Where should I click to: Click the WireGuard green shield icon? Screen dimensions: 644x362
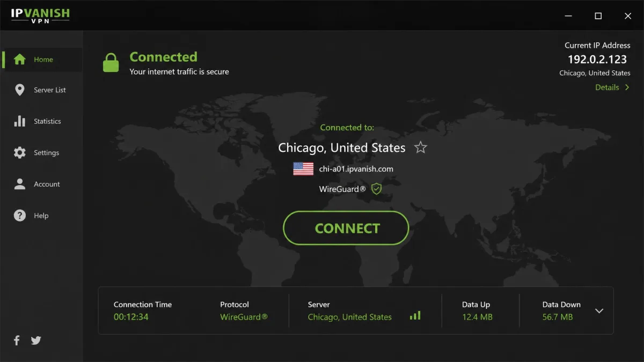pyautogui.click(x=377, y=189)
